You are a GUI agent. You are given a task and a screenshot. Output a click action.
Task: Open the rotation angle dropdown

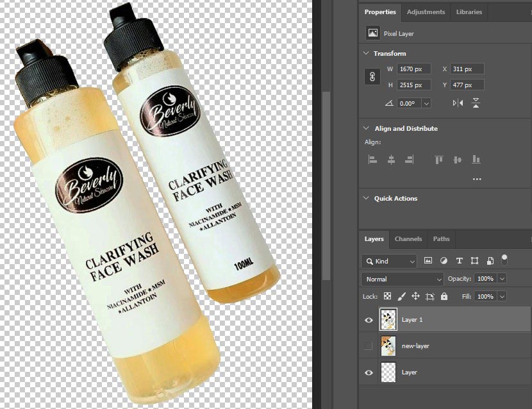pyautogui.click(x=426, y=103)
